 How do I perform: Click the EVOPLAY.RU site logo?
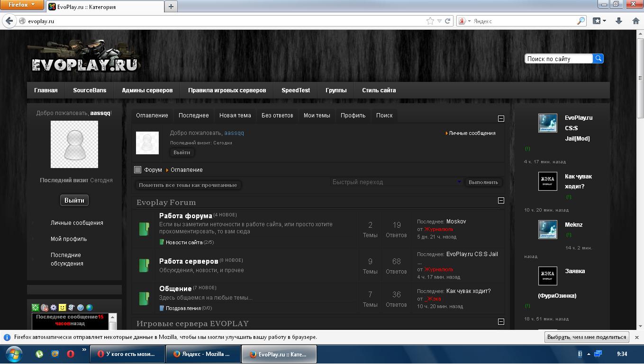point(84,57)
